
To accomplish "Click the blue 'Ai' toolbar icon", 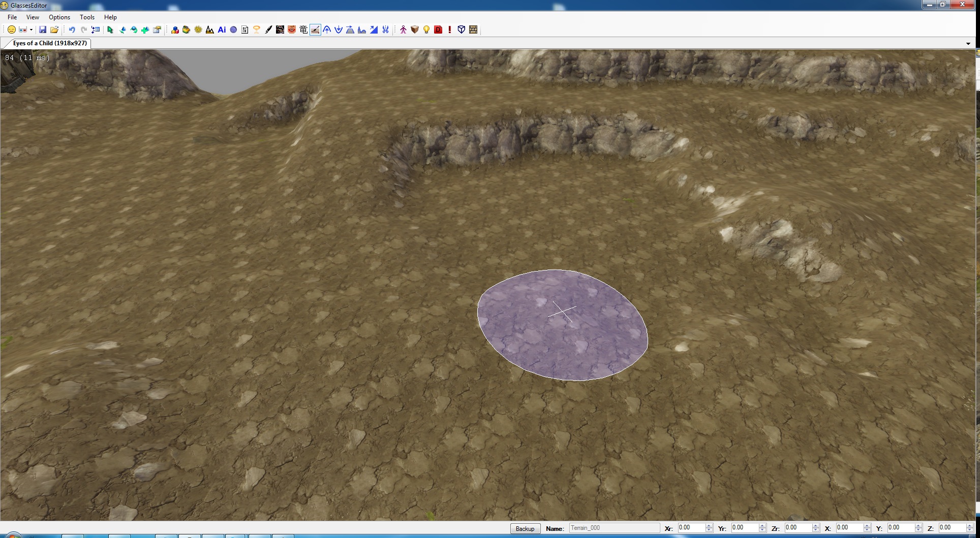I will [222, 30].
